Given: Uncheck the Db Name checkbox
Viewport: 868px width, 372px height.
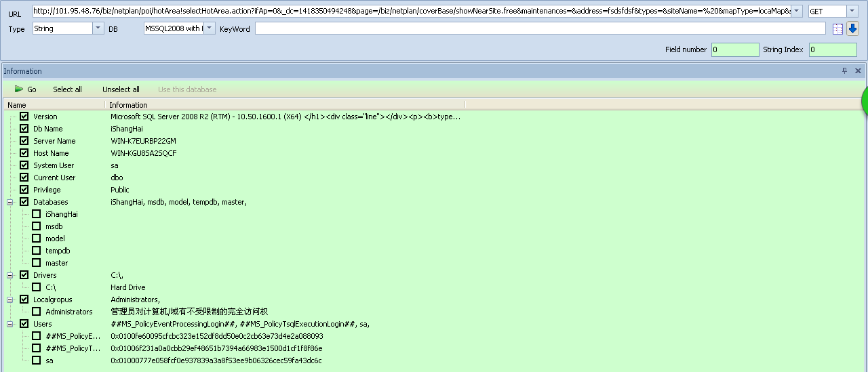Looking at the screenshot, I should (24, 129).
